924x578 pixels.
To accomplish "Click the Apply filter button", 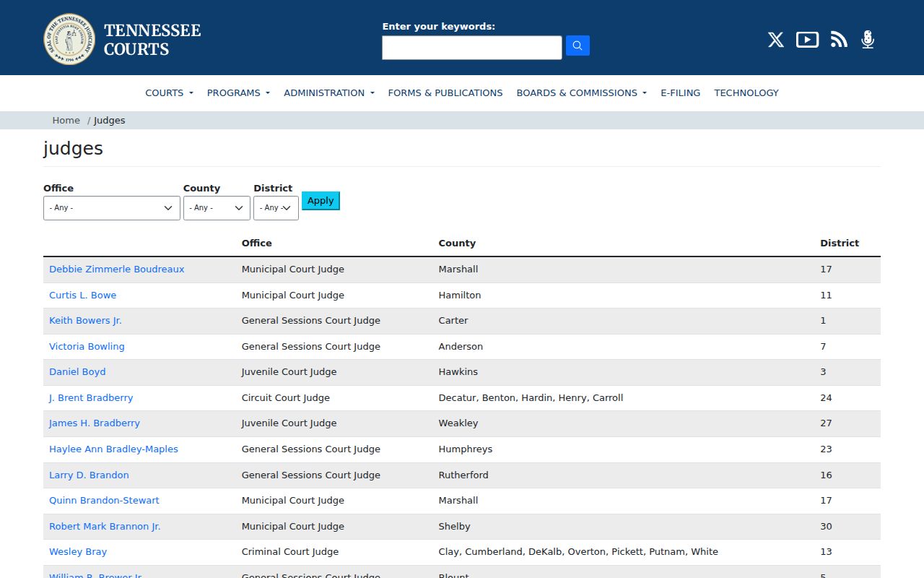I will coord(321,201).
